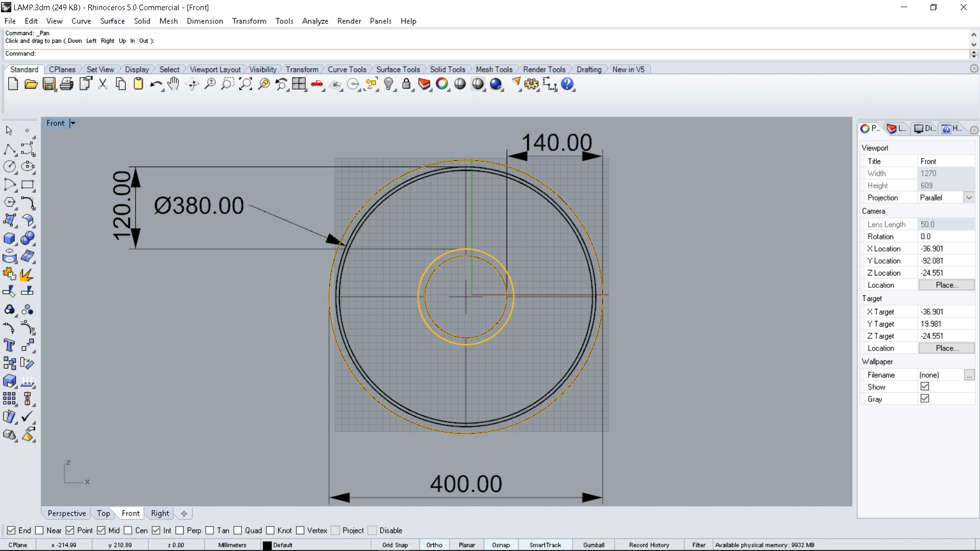Open the Help question mark icon

pyautogui.click(x=567, y=84)
